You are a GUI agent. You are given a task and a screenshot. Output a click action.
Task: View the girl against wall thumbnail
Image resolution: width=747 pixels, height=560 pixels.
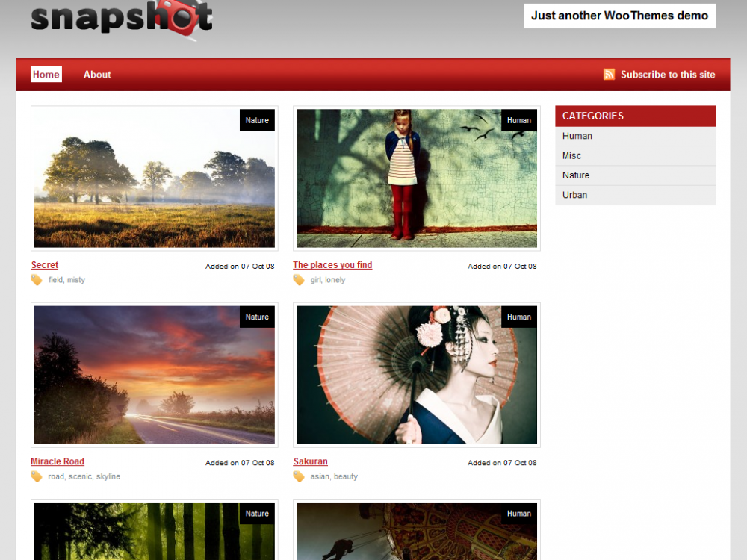(x=417, y=178)
